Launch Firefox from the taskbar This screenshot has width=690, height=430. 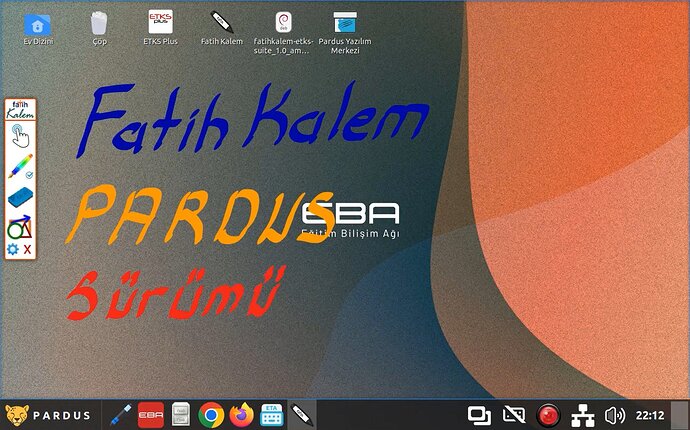(242, 415)
